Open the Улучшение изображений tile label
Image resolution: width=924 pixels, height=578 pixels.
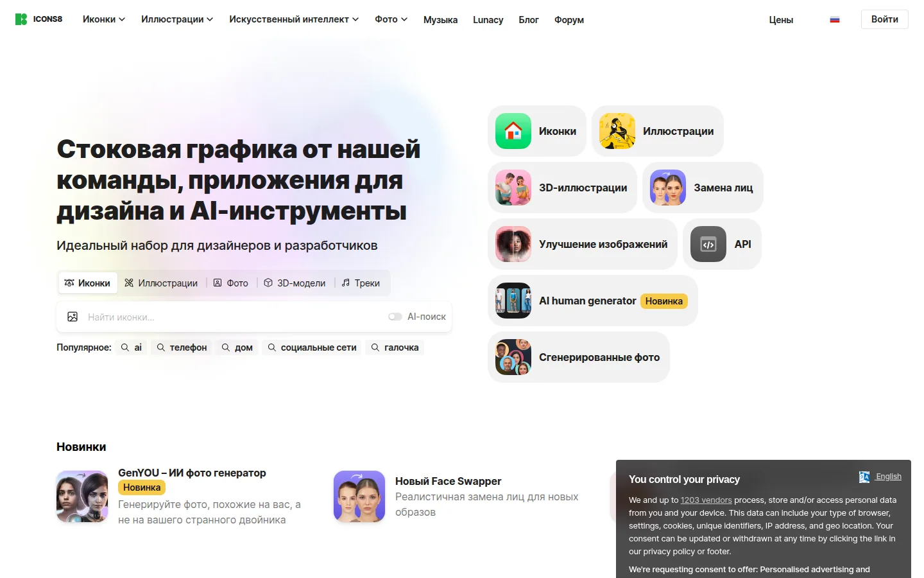coord(603,244)
